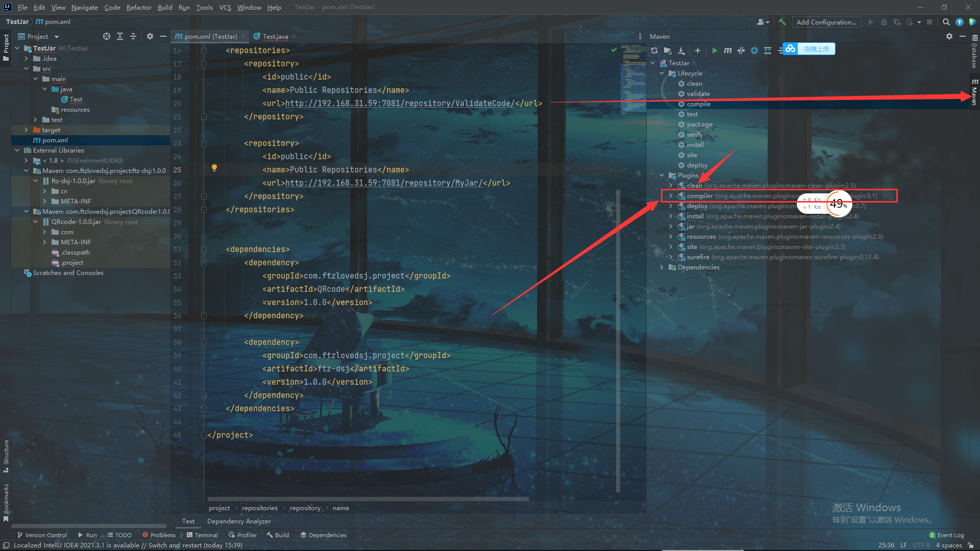Select opened file locate target icon
Image resolution: width=980 pixels, height=551 pixels.
106,36
